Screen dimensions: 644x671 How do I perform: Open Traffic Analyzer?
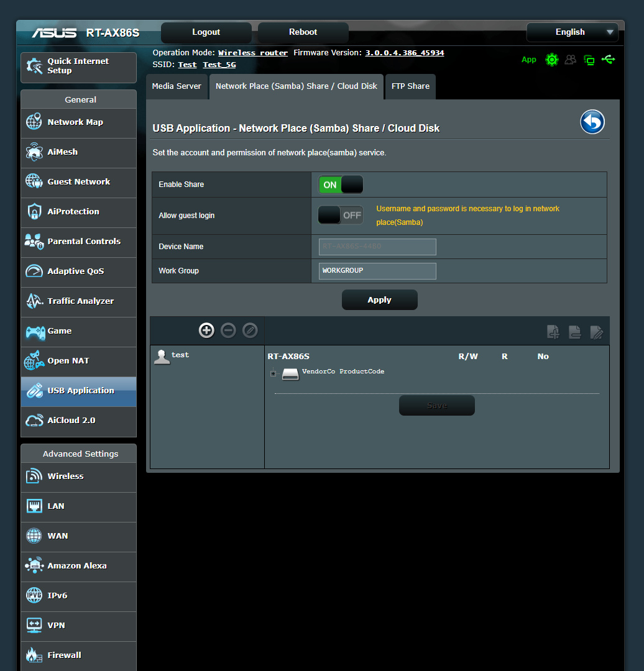pos(78,302)
